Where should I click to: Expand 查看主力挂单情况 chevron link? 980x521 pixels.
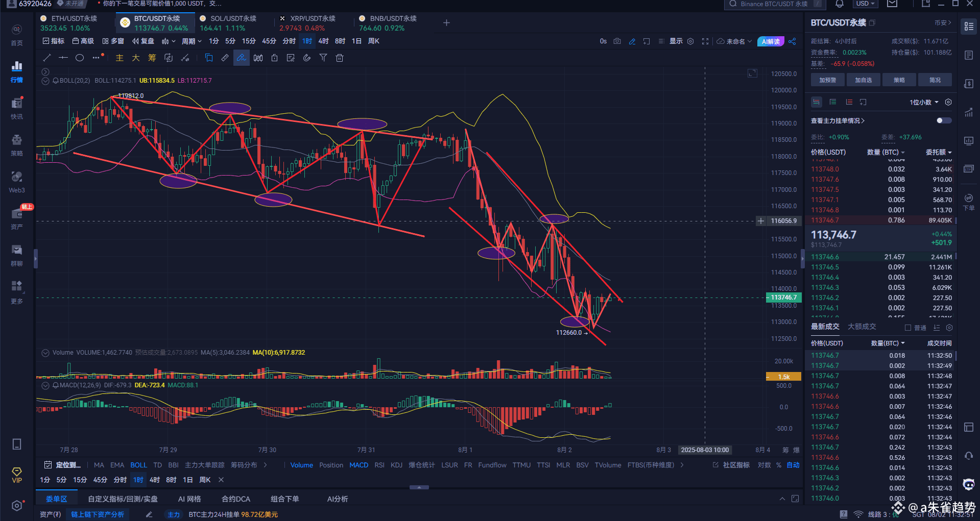[x=838, y=121]
